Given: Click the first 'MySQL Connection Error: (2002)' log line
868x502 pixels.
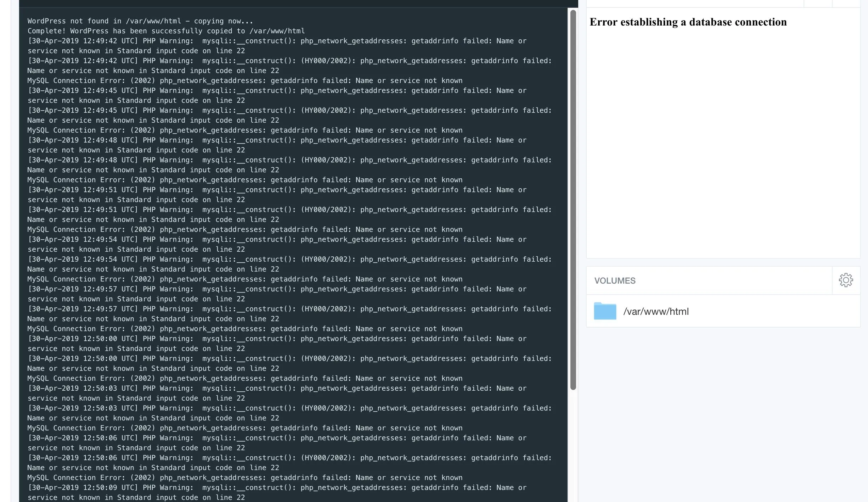Looking at the screenshot, I should 244,80.
